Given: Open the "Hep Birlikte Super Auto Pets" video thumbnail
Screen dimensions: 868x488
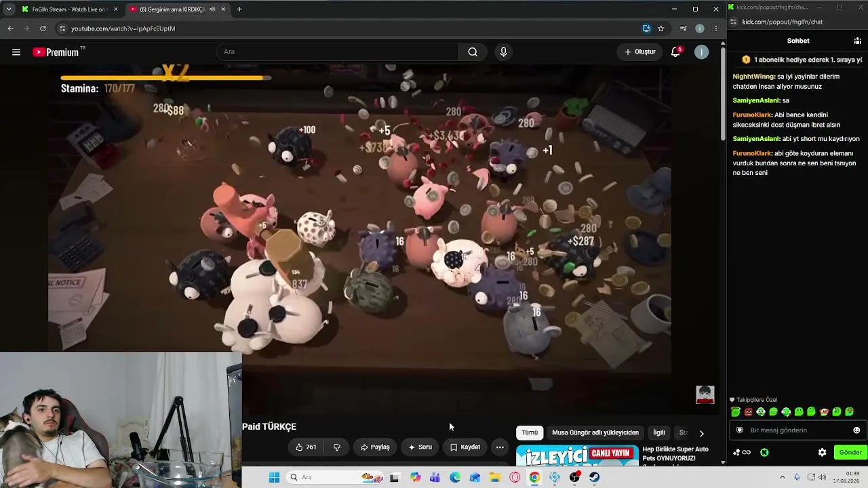Looking at the screenshot, I should (x=577, y=456).
